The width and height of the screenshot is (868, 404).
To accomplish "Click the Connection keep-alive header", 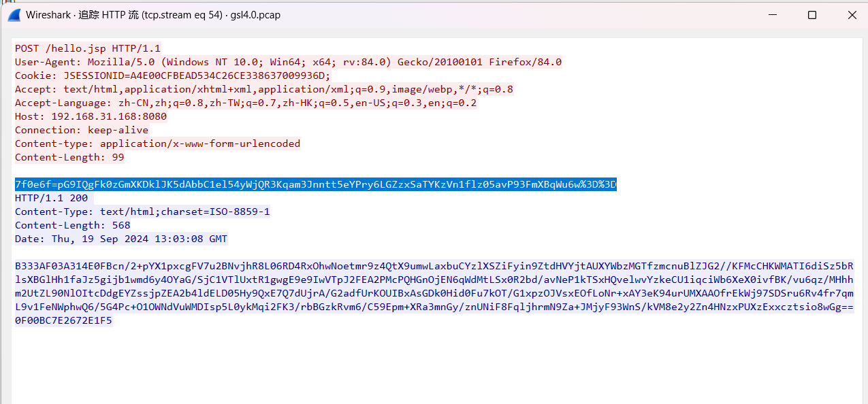I will tap(82, 130).
